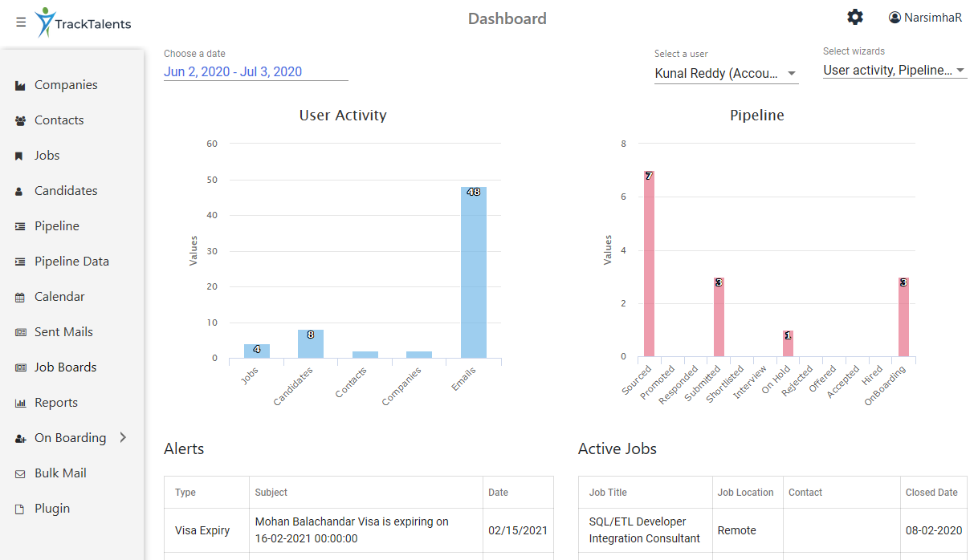
Task: Click the Candidates person icon
Action: 19,192
